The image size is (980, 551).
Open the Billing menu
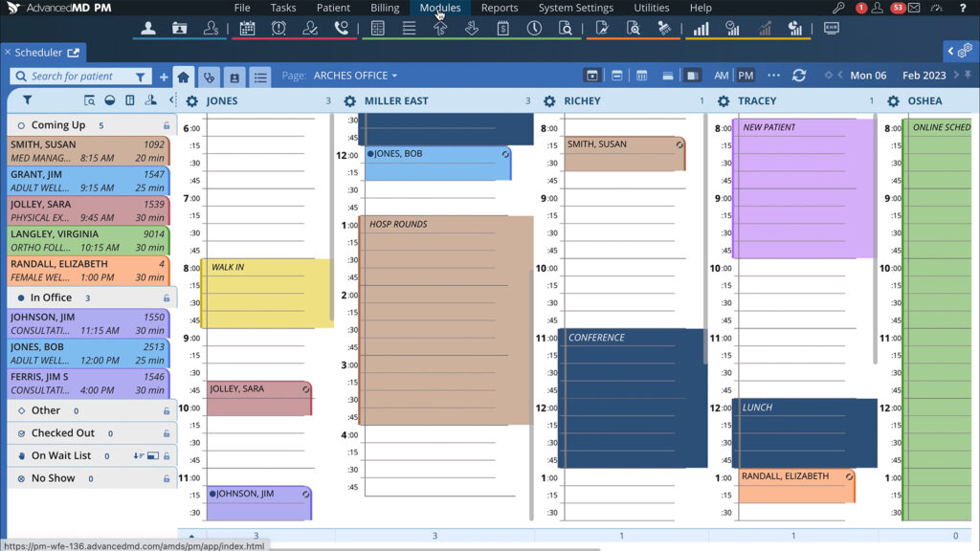(x=385, y=8)
